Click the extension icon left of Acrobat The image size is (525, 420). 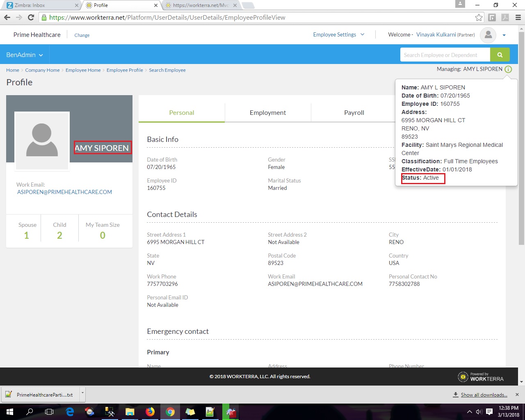coord(492,17)
